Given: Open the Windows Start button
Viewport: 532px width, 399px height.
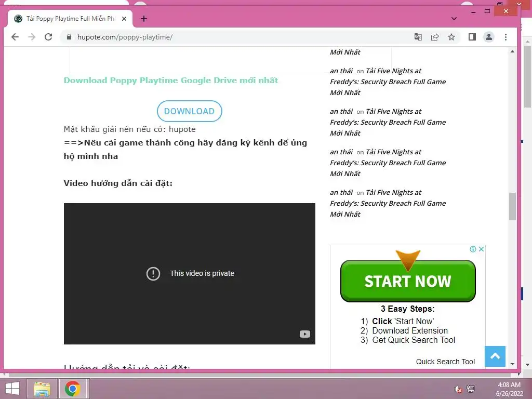Looking at the screenshot, I should click(12, 389).
